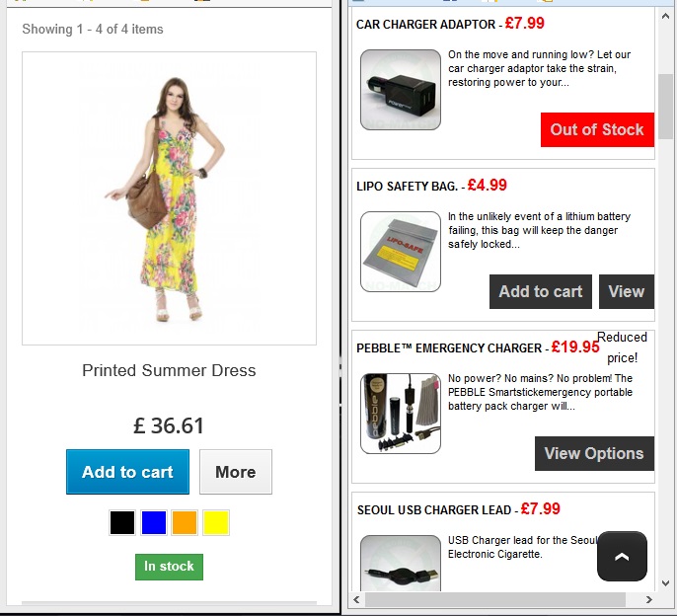Image resolution: width=677 pixels, height=616 pixels.
Task: Select the yellow color swatch
Action: pos(216,522)
